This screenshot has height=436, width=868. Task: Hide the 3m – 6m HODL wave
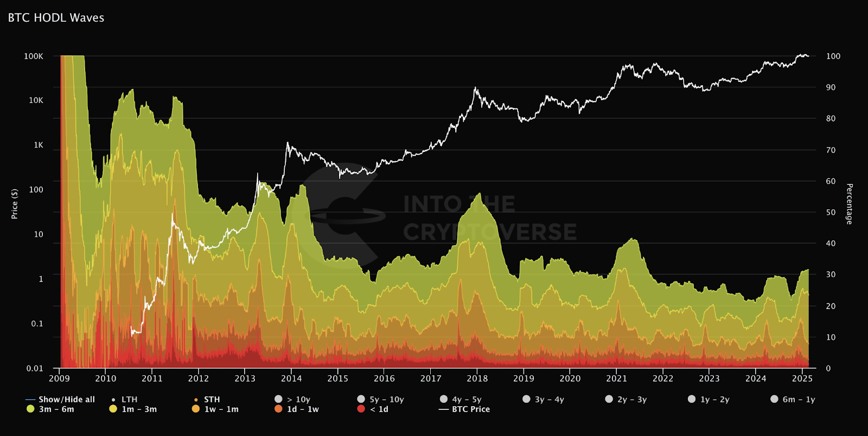(50, 409)
